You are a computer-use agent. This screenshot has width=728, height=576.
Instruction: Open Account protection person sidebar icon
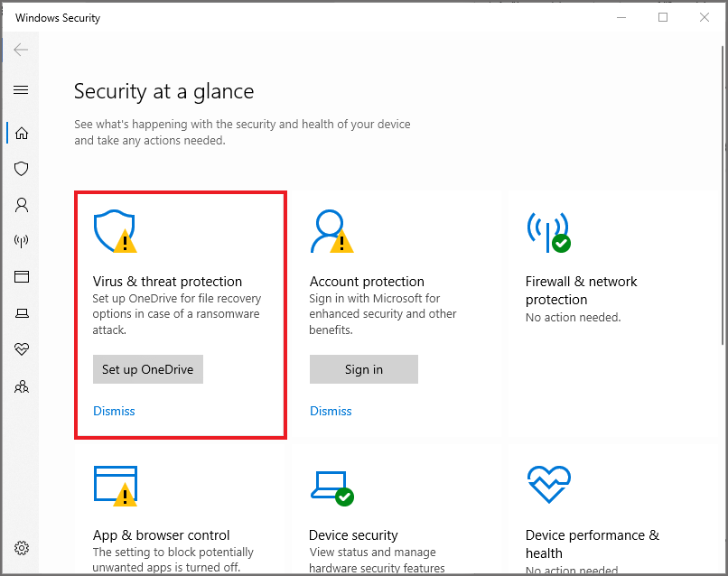(x=21, y=205)
